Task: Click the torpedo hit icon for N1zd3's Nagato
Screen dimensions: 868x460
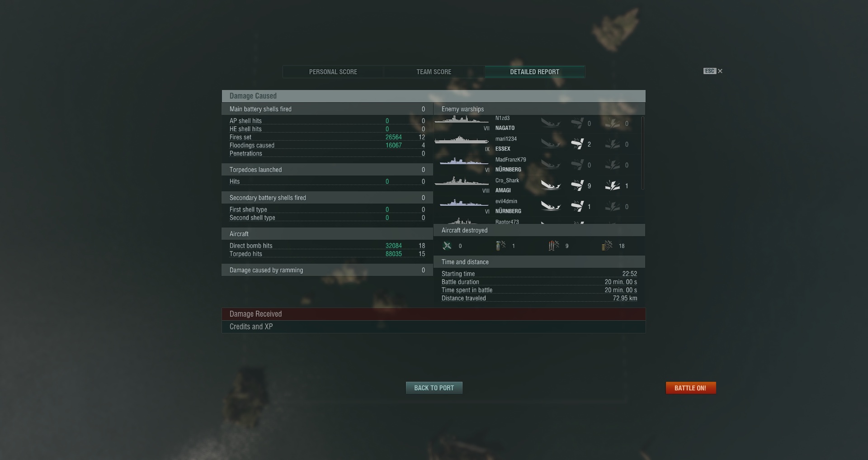Action: pyautogui.click(x=577, y=123)
